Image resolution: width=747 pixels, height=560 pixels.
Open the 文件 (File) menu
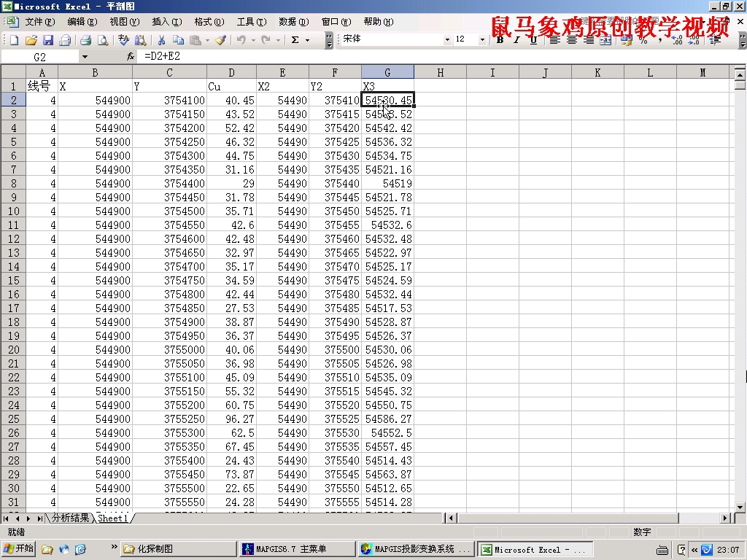(40, 22)
